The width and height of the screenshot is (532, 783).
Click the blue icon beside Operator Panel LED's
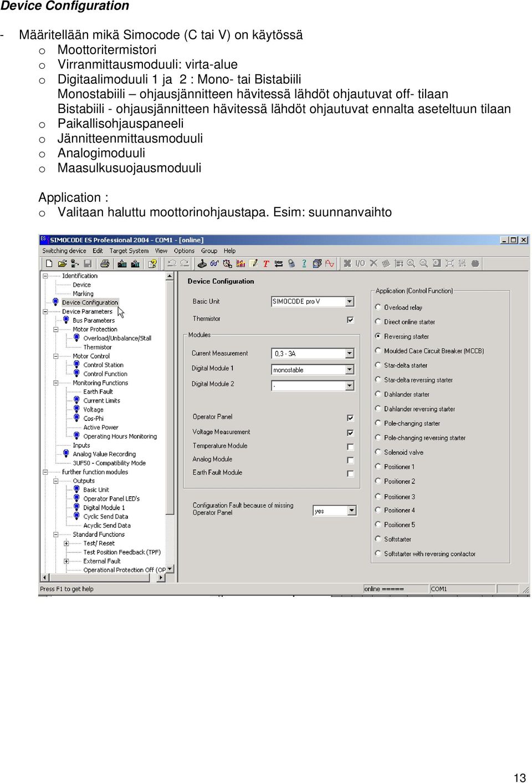point(76,499)
